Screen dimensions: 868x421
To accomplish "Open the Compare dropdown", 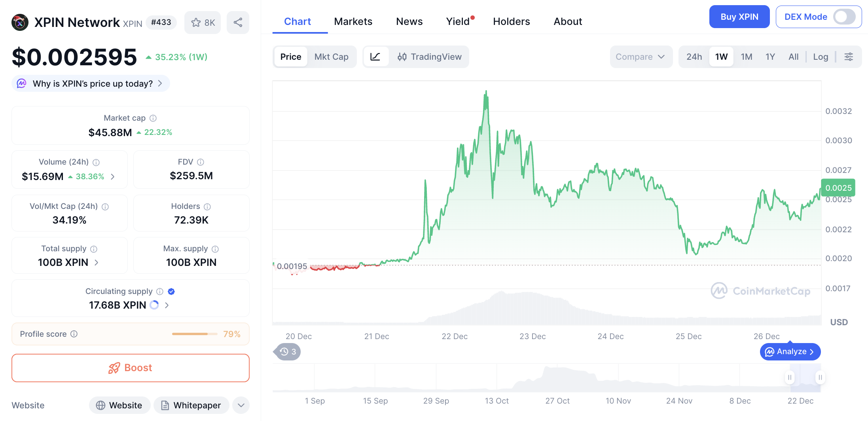I will 640,57.
